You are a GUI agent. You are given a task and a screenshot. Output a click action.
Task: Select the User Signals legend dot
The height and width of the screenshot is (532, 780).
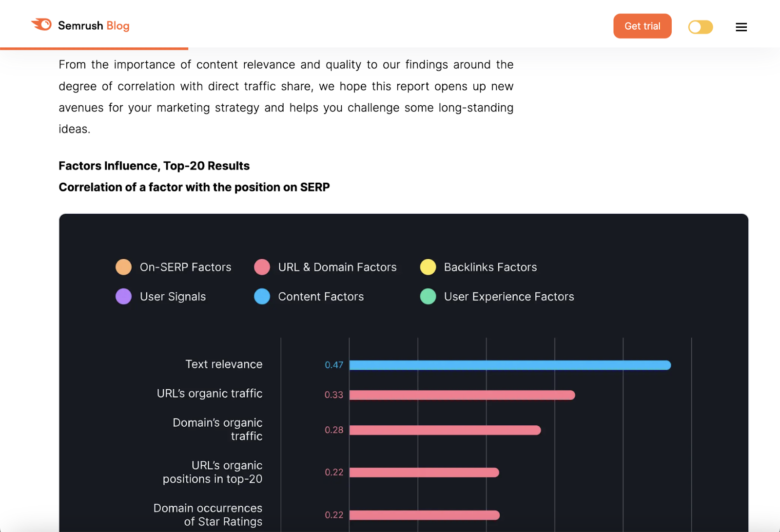coord(123,296)
